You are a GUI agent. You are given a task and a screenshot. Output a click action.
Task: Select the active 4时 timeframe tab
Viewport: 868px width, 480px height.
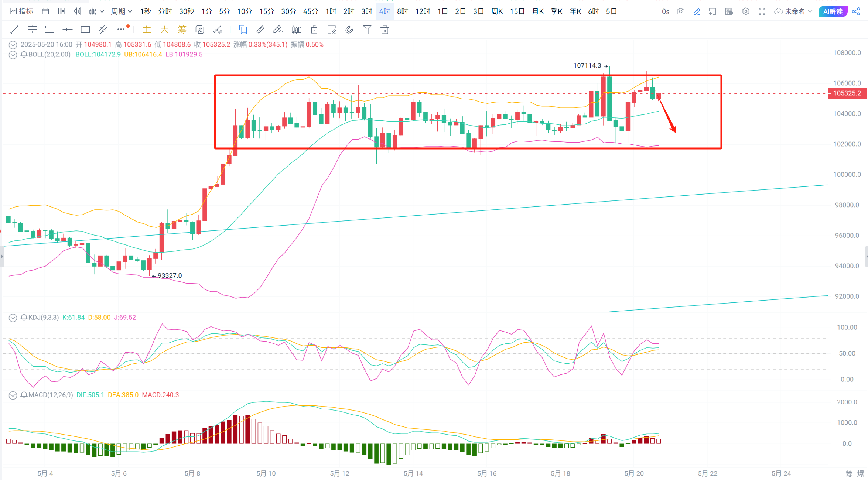point(385,11)
